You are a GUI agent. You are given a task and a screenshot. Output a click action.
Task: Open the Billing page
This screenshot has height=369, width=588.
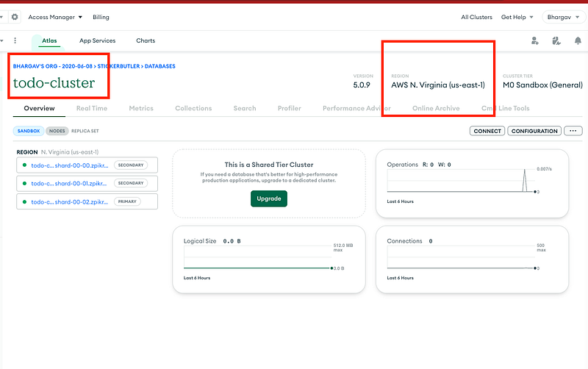[x=101, y=17]
